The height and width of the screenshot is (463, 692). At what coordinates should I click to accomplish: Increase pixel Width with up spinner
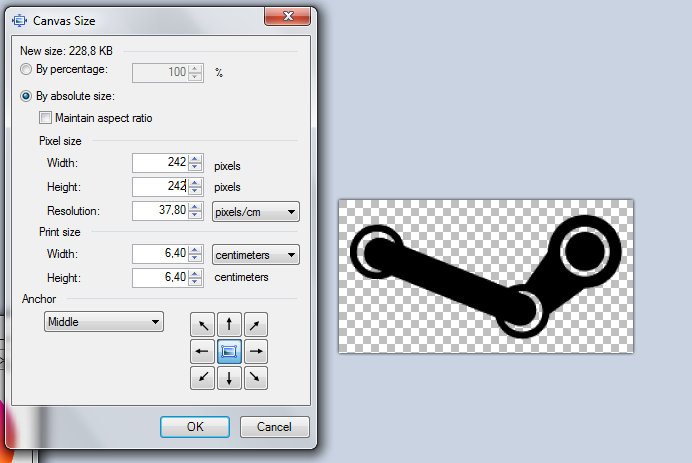195,158
